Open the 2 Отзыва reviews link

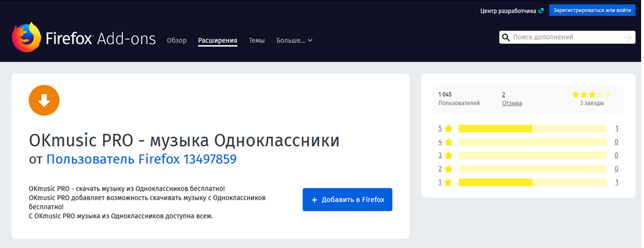coord(512,99)
